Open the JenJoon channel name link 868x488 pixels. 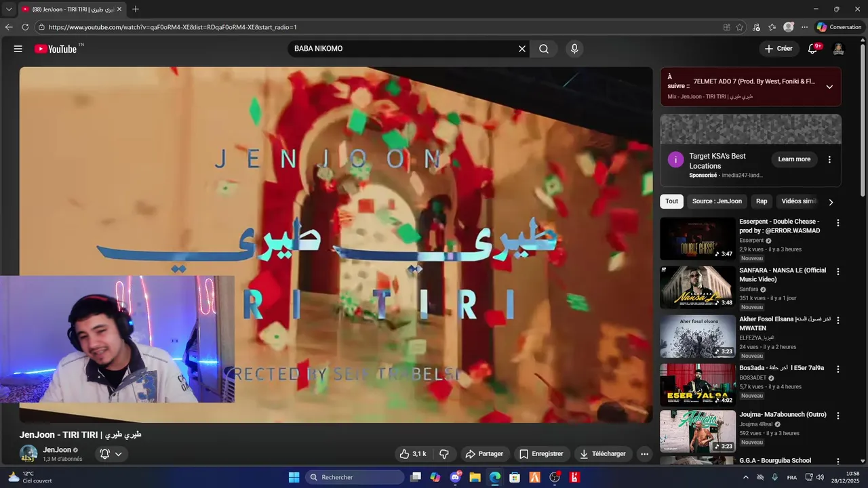pos(57,450)
